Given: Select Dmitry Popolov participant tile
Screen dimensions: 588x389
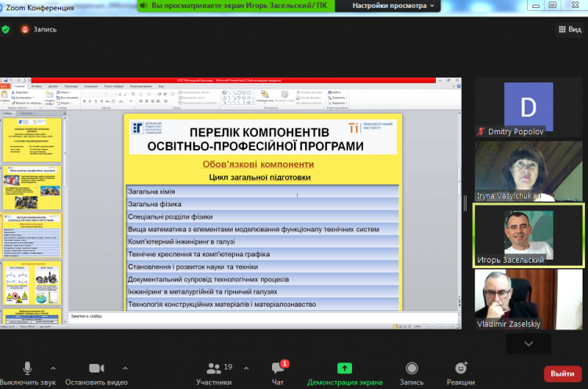Looking at the screenshot, I should (528, 108).
